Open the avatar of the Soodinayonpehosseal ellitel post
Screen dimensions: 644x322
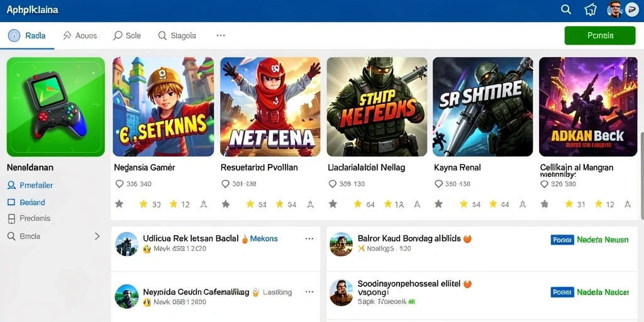341,292
